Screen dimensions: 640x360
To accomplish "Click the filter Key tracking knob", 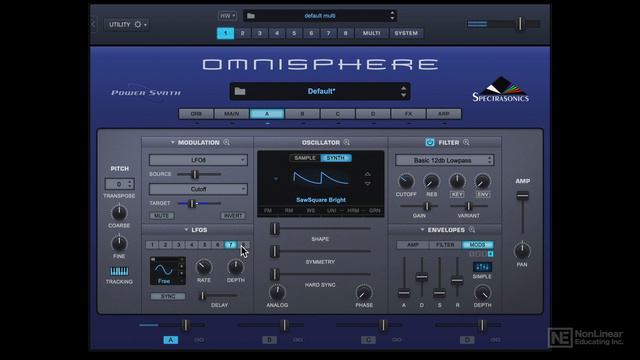I will tap(457, 181).
